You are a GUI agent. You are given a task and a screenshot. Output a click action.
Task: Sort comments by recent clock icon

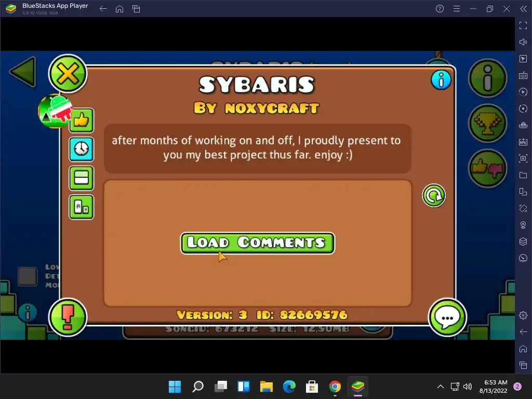pos(82,149)
